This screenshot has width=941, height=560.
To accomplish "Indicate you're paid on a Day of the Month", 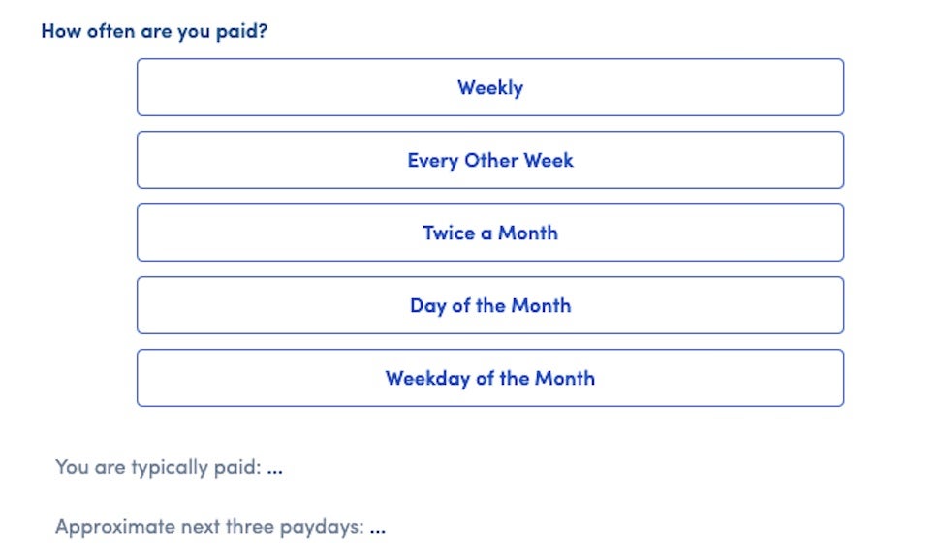I will tap(489, 305).
